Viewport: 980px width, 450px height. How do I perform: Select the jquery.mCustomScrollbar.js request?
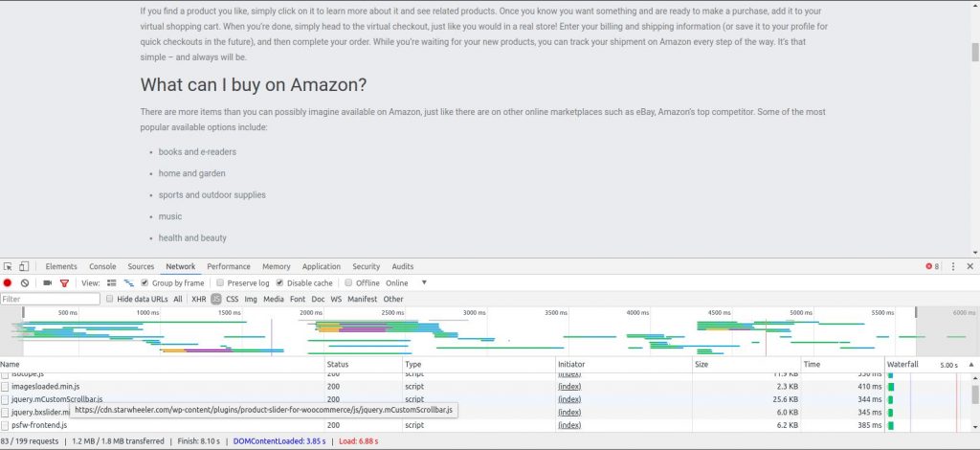484,399
